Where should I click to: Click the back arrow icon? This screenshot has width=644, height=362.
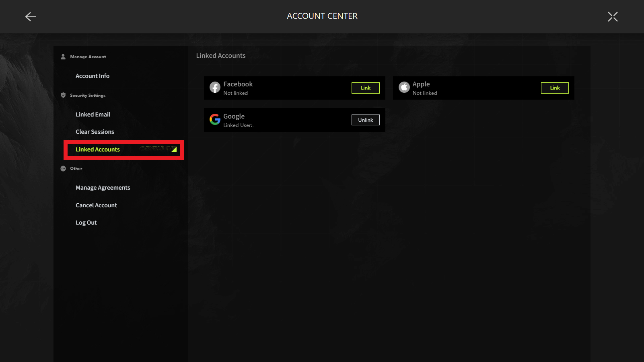point(31,16)
